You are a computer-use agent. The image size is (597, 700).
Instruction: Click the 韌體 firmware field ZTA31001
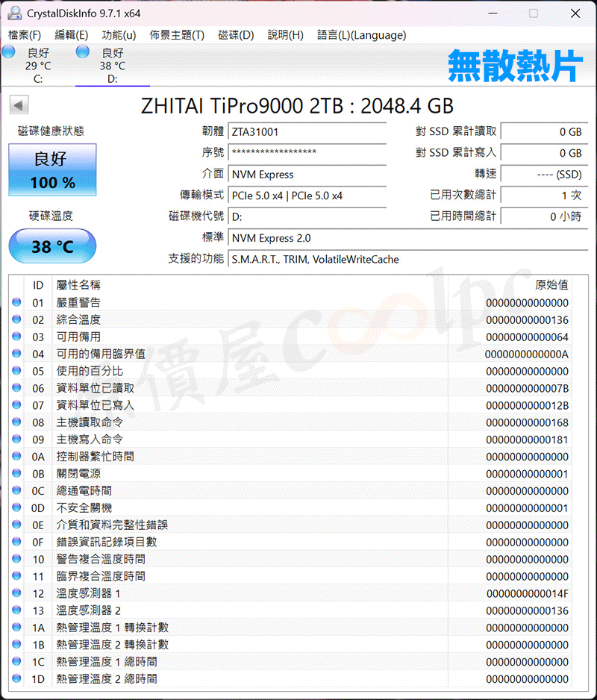coord(307,132)
